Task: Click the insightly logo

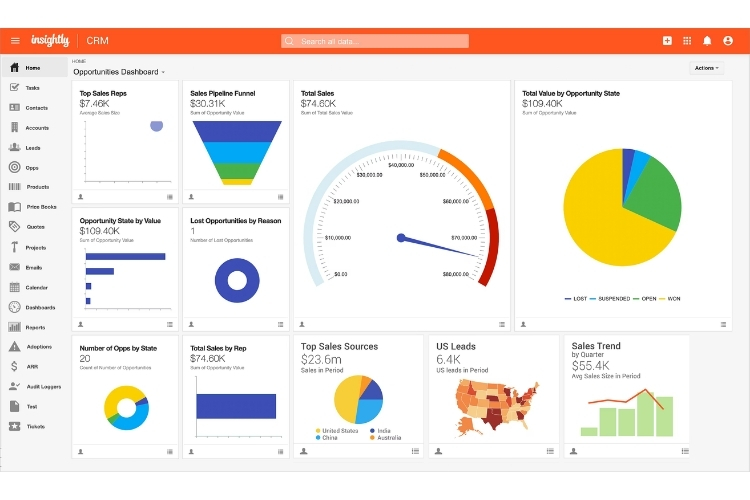Action: click(50, 41)
